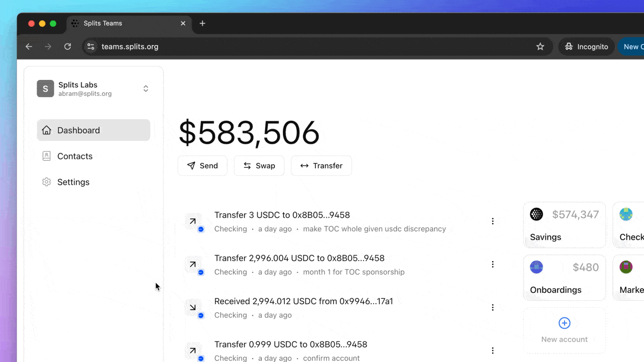Expand the Splits Labs team switcher
Screen dimensions: 644x362
tap(145, 88)
